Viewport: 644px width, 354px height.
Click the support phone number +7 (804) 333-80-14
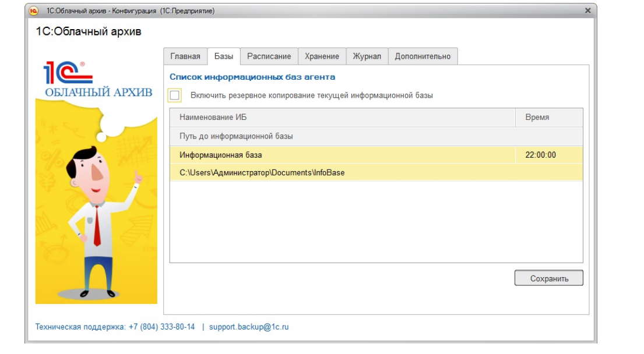pos(162,327)
